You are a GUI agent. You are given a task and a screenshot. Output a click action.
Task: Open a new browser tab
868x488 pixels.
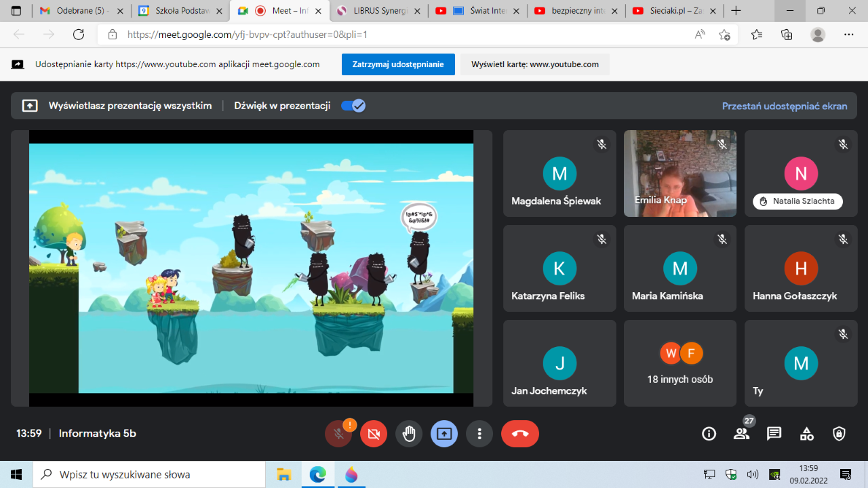coord(736,11)
